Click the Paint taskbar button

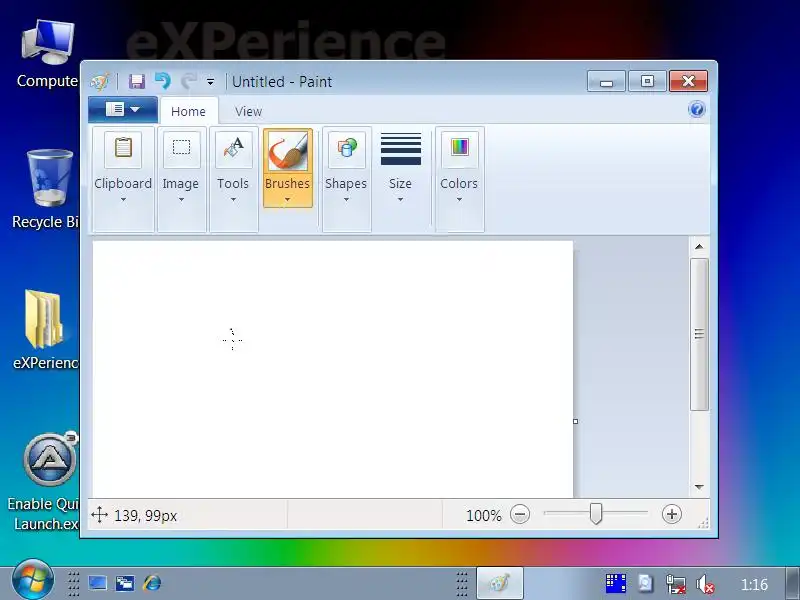499,583
